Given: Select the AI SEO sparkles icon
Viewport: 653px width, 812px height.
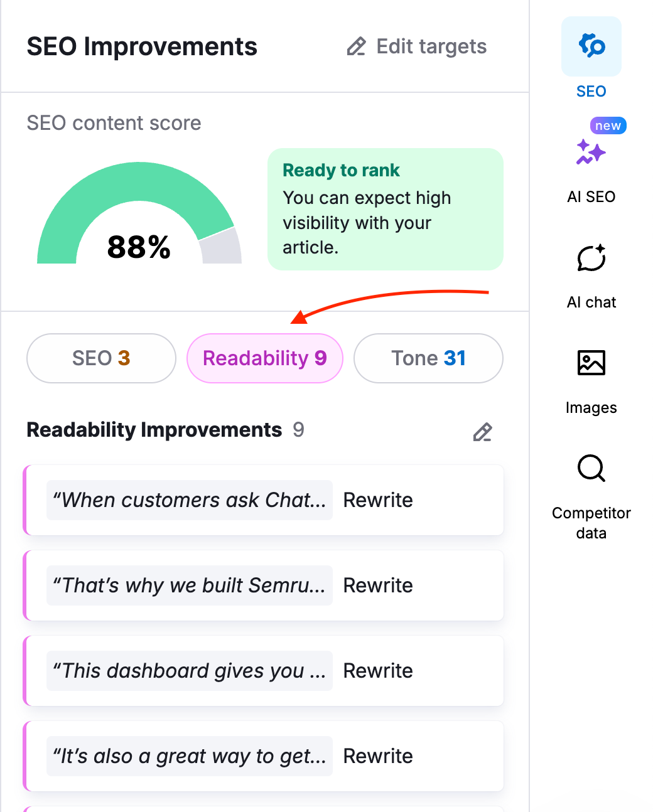Looking at the screenshot, I should coord(591,152).
